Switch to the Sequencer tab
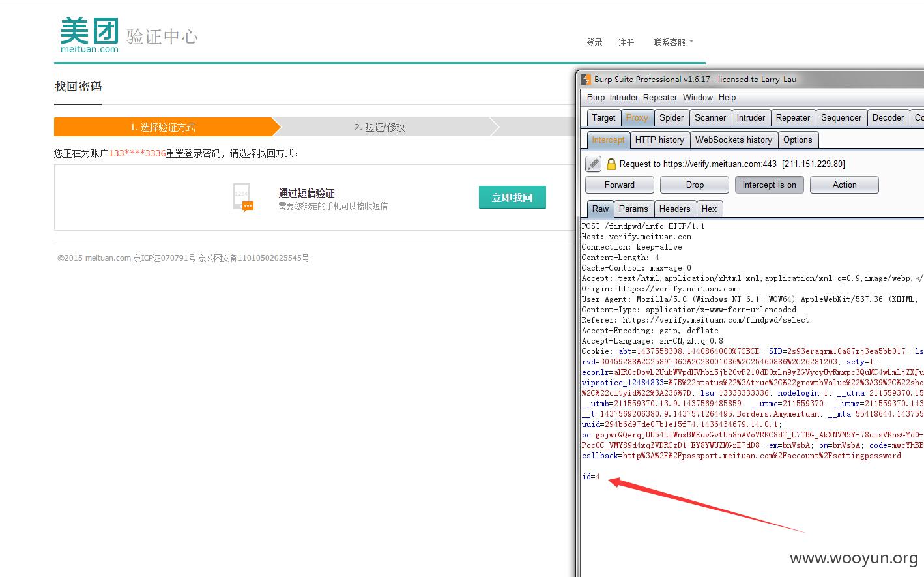 pyautogui.click(x=841, y=118)
